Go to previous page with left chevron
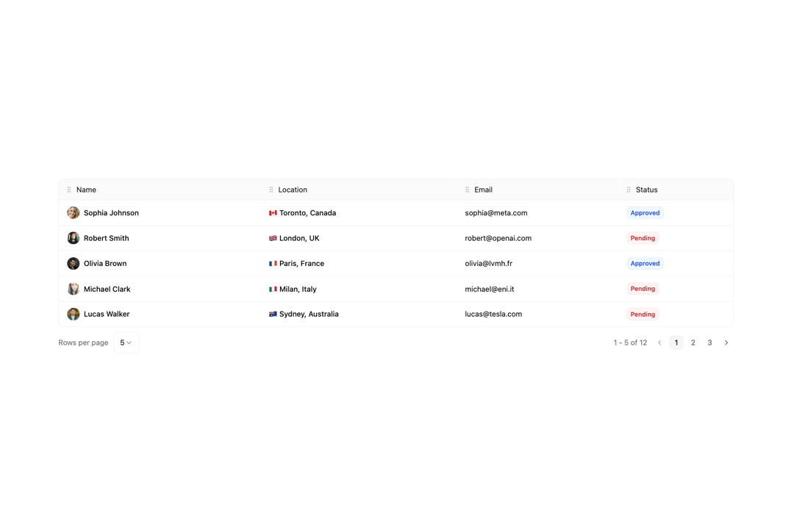Viewport: 794px width, 532px height. [659, 342]
